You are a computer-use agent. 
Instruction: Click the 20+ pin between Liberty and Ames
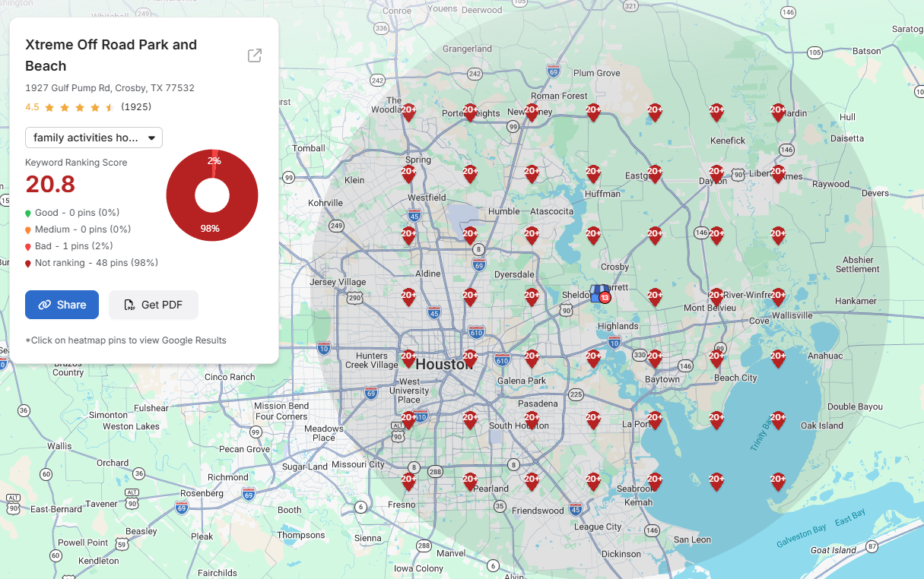tap(778, 174)
